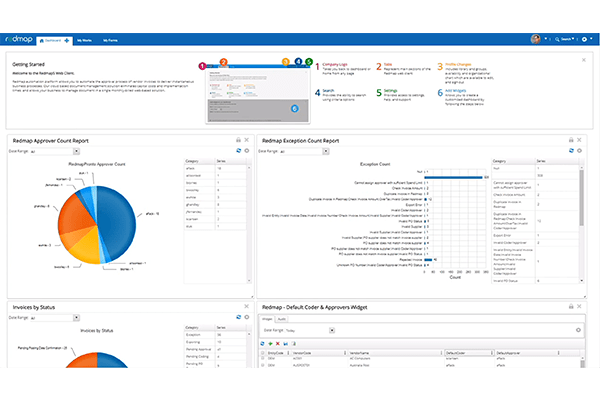Viewport: 600px width, 400px height.
Task: Click the user avatar in top bar
Action: click(x=536, y=39)
